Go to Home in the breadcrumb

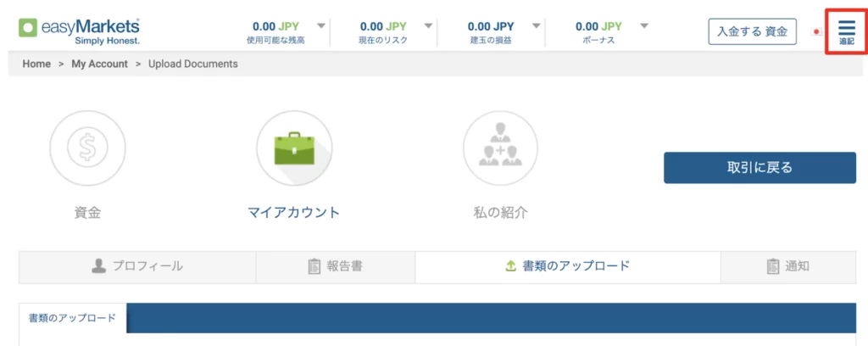(36, 64)
